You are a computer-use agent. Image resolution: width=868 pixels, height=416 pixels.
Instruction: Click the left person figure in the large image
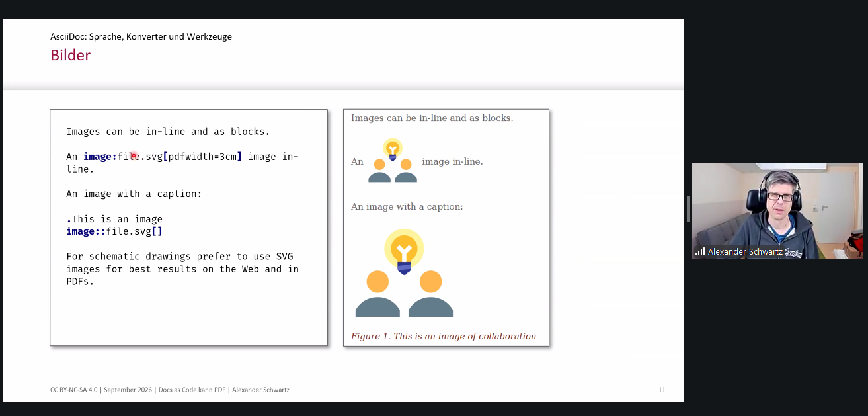(x=377, y=294)
